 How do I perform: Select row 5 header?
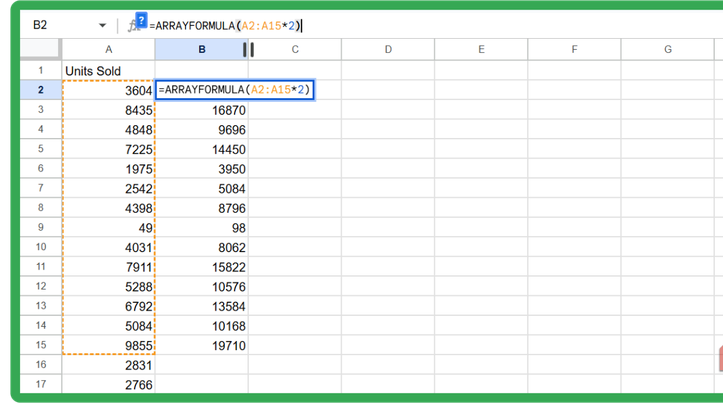pos(41,149)
